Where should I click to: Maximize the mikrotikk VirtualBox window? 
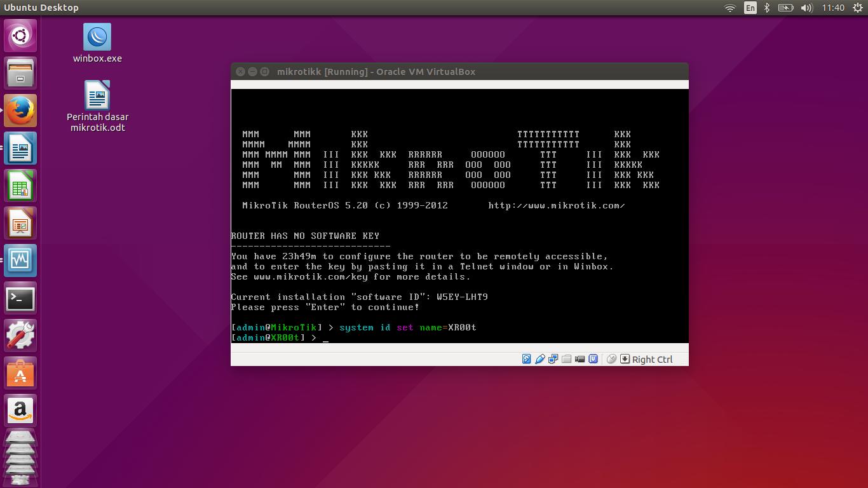[265, 72]
